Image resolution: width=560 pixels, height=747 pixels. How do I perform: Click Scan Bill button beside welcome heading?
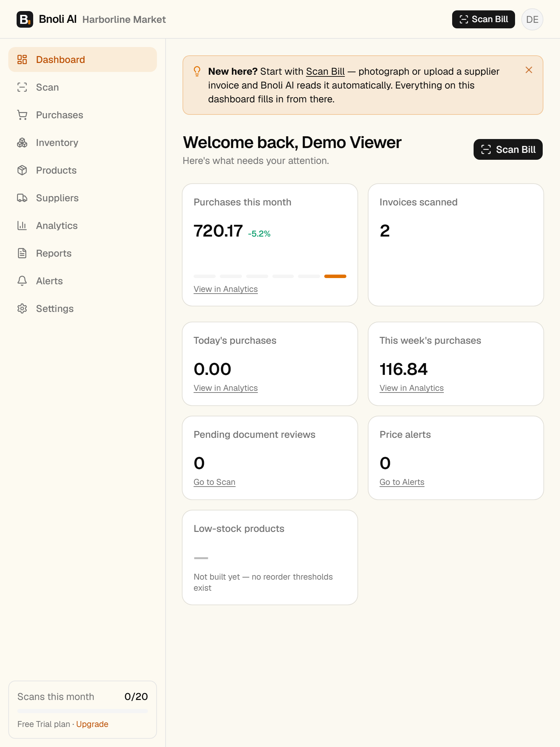click(x=508, y=149)
